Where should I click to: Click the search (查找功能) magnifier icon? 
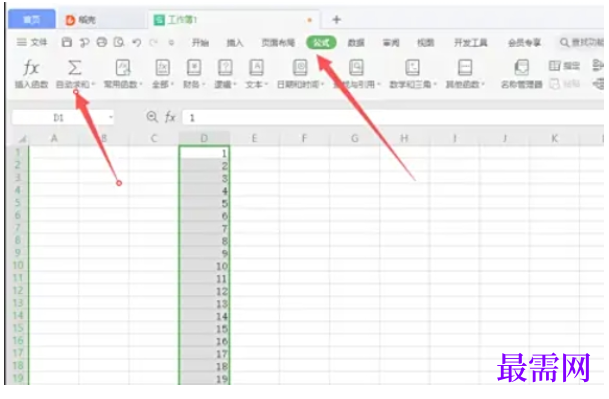point(564,42)
